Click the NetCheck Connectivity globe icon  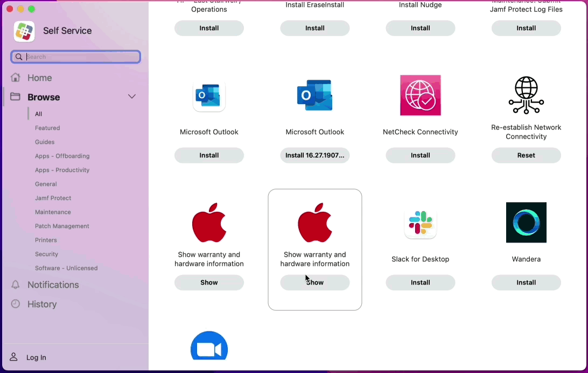(421, 95)
